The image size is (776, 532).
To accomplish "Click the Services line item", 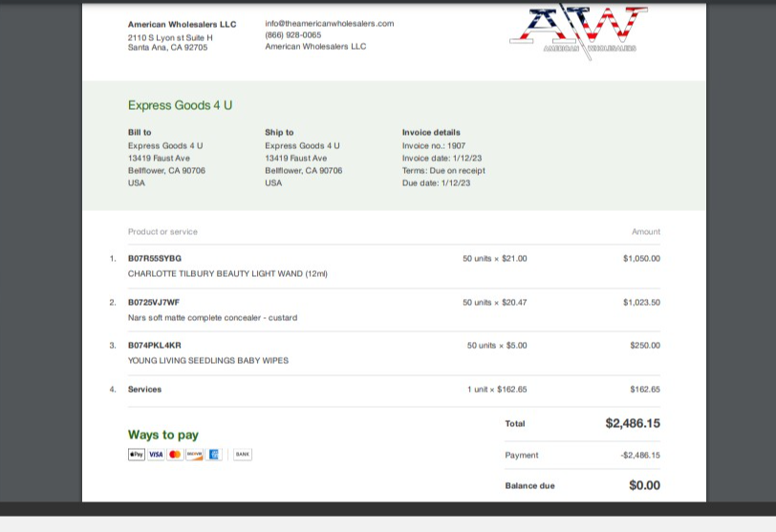I will [145, 390].
